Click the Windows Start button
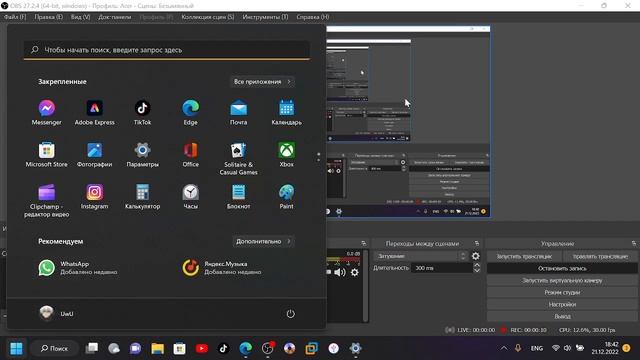 click(x=16, y=348)
